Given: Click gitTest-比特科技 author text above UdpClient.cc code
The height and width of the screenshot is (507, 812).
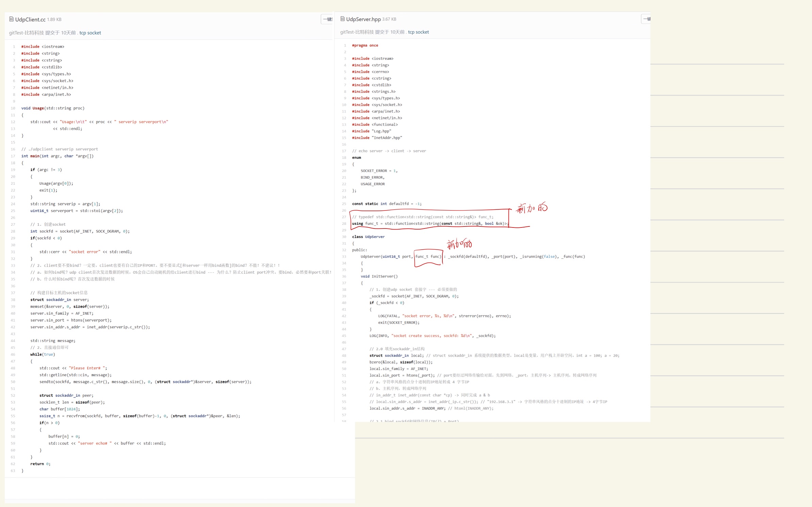Looking at the screenshot, I should pyautogui.click(x=26, y=33).
